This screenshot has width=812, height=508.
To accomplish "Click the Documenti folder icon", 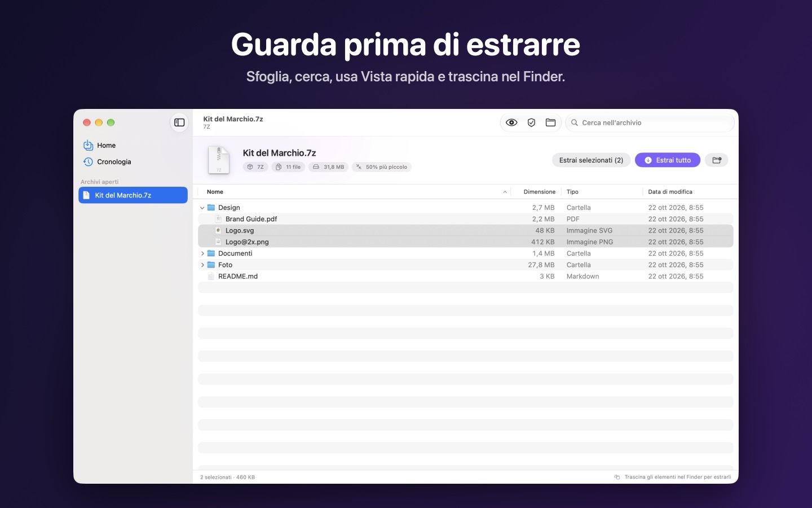I will 211,253.
